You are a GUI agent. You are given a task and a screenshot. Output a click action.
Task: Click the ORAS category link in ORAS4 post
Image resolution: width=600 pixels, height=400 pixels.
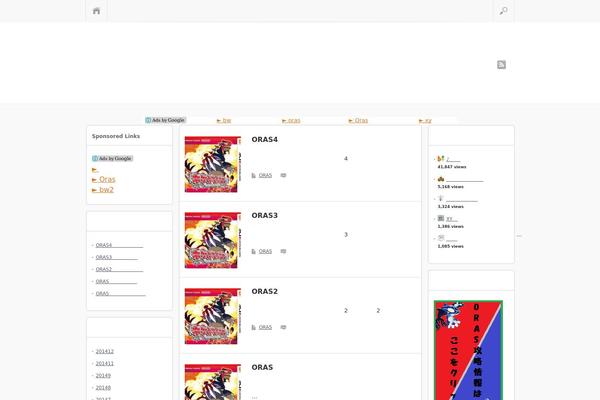pos(265,175)
